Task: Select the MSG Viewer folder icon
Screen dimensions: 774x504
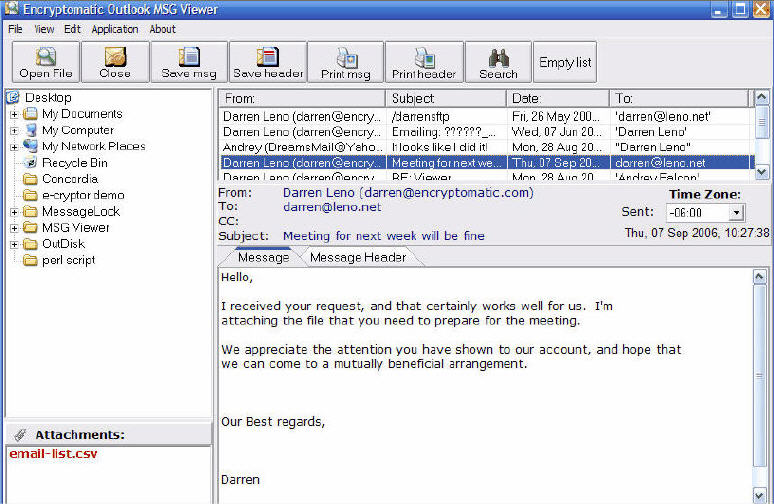Action: pyautogui.click(x=31, y=228)
